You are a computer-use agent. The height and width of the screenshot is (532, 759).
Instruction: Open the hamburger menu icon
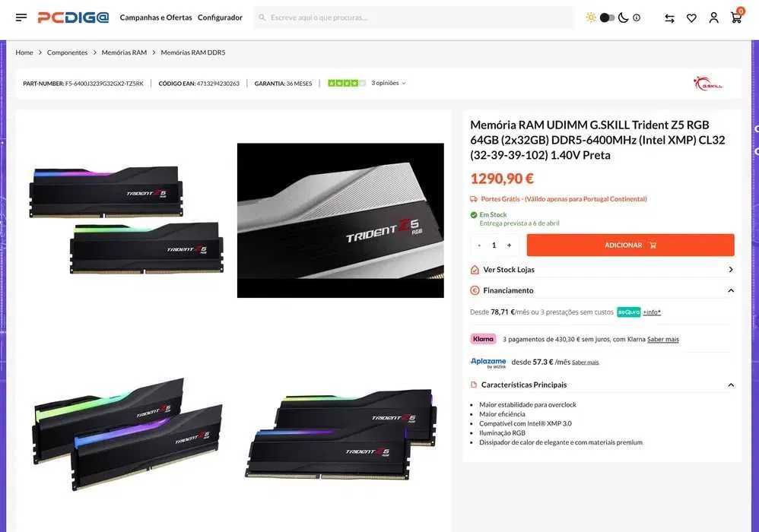point(21,17)
